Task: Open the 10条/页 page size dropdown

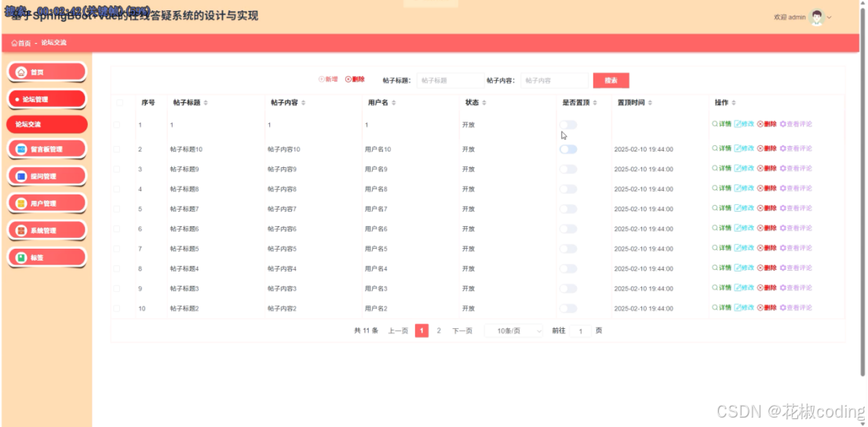Action: tap(514, 330)
